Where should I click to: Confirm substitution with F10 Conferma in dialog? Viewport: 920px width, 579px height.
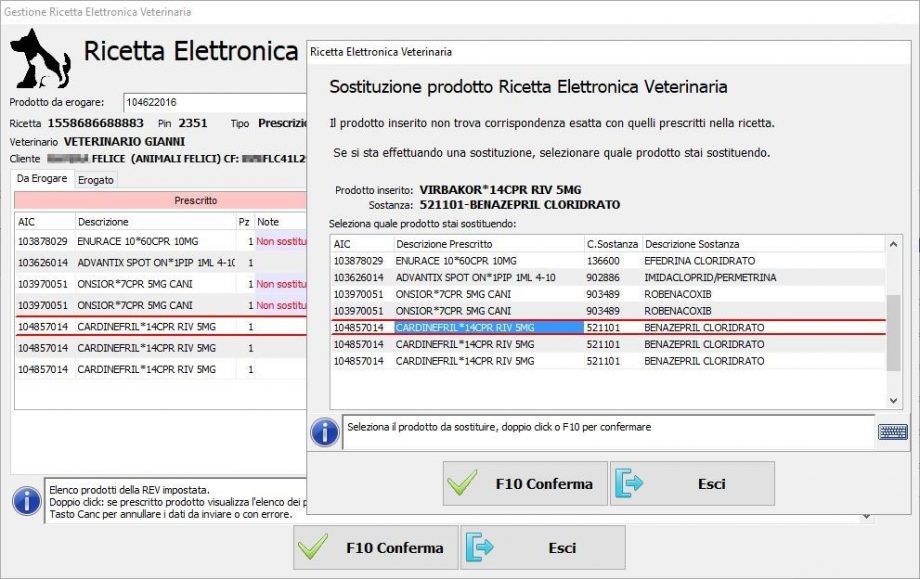click(525, 484)
